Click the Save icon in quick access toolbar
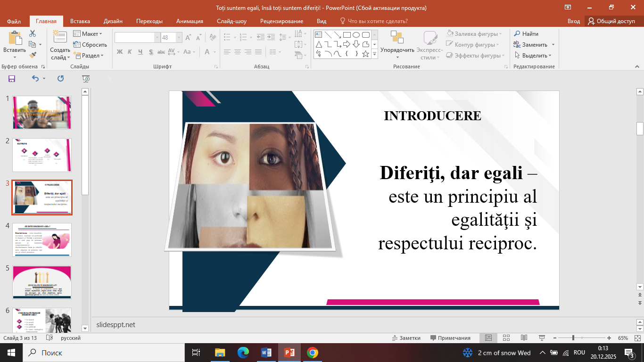This screenshot has height=362, width=644. point(12,79)
